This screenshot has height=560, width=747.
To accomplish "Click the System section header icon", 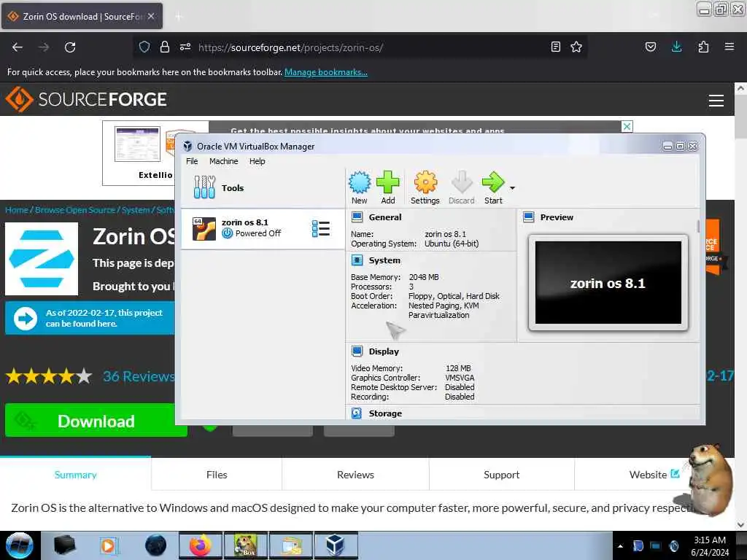I will (357, 260).
